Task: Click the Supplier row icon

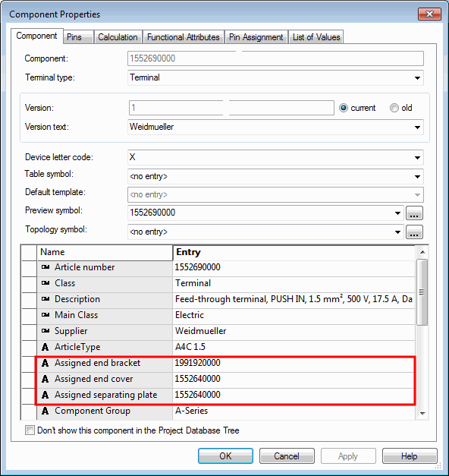Action: tap(46, 331)
